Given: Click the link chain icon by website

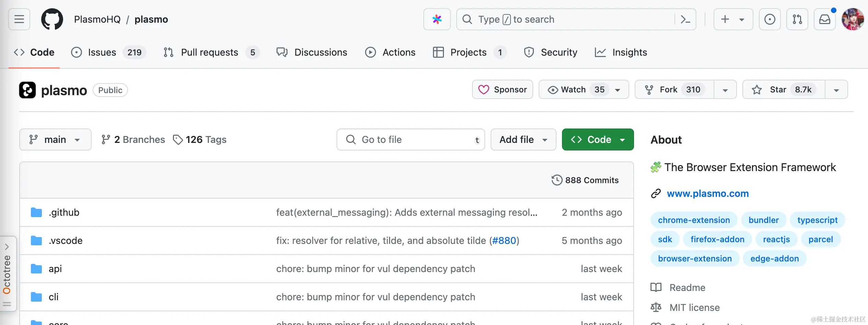Looking at the screenshot, I should click(656, 193).
